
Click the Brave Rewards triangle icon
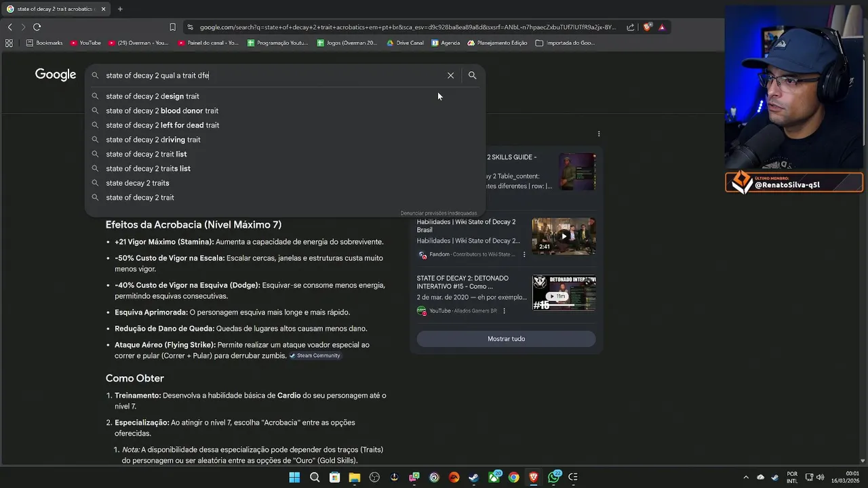tap(662, 27)
